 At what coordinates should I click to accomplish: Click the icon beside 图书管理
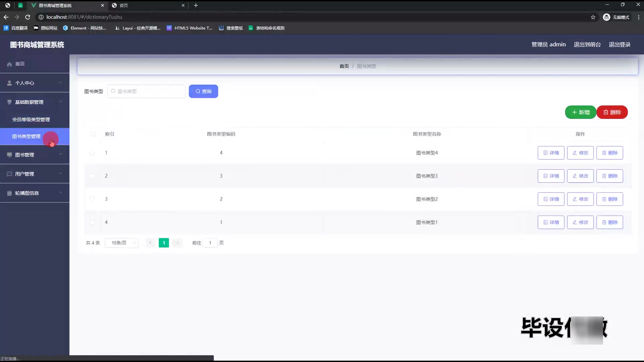point(9,155)
